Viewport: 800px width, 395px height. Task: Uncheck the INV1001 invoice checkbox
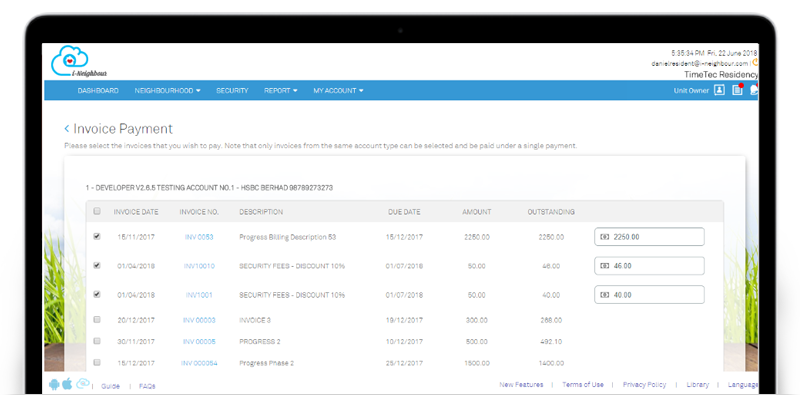click(97, 294)
